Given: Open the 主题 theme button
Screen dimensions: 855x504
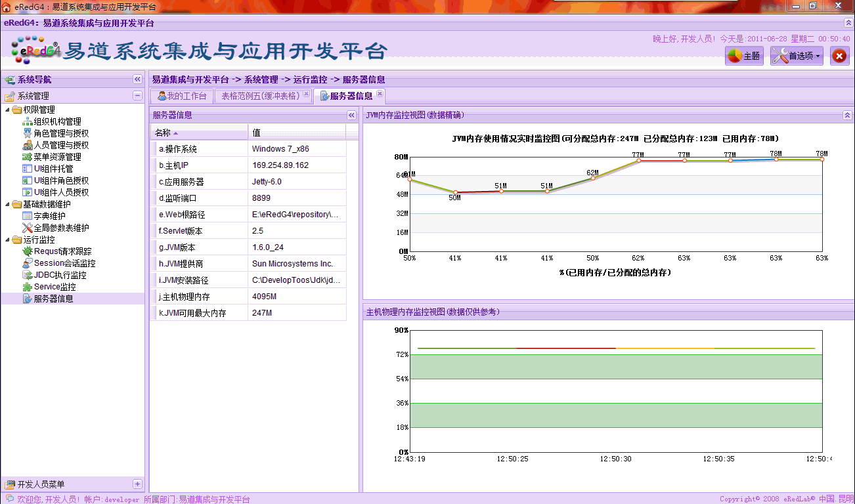Looking at the screenshot, I should [743, 56].
